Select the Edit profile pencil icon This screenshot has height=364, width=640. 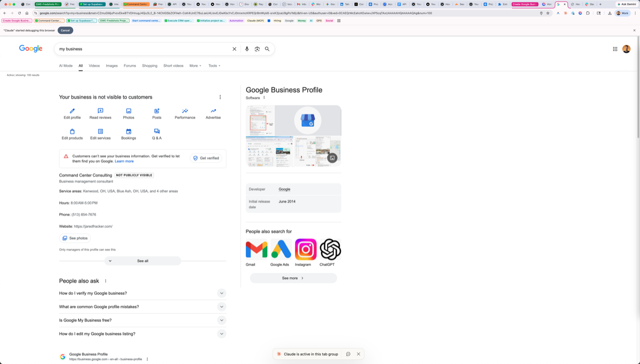coord(71,110)
